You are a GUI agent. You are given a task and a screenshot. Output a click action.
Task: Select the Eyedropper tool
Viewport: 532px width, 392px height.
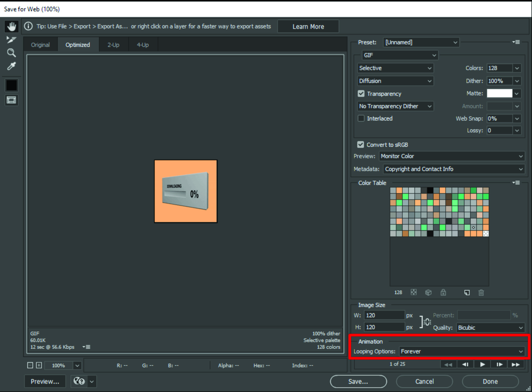click(x=11, y=66)
